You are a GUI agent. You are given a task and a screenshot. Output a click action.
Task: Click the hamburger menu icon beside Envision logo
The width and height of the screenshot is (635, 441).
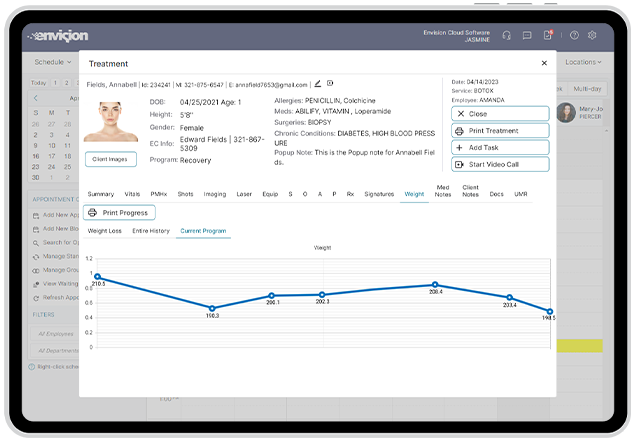(x=31, y=35)
